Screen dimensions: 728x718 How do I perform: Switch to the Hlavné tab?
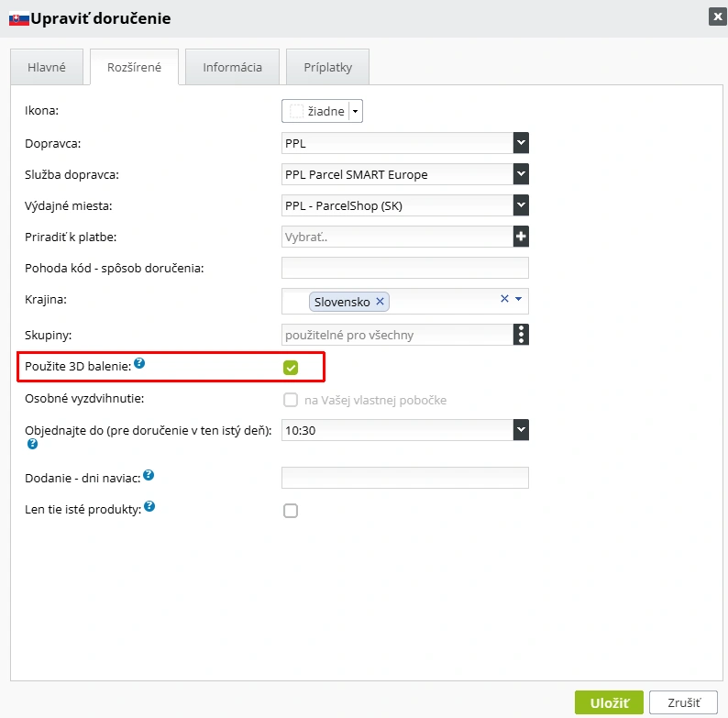click(x=47, y=67)
